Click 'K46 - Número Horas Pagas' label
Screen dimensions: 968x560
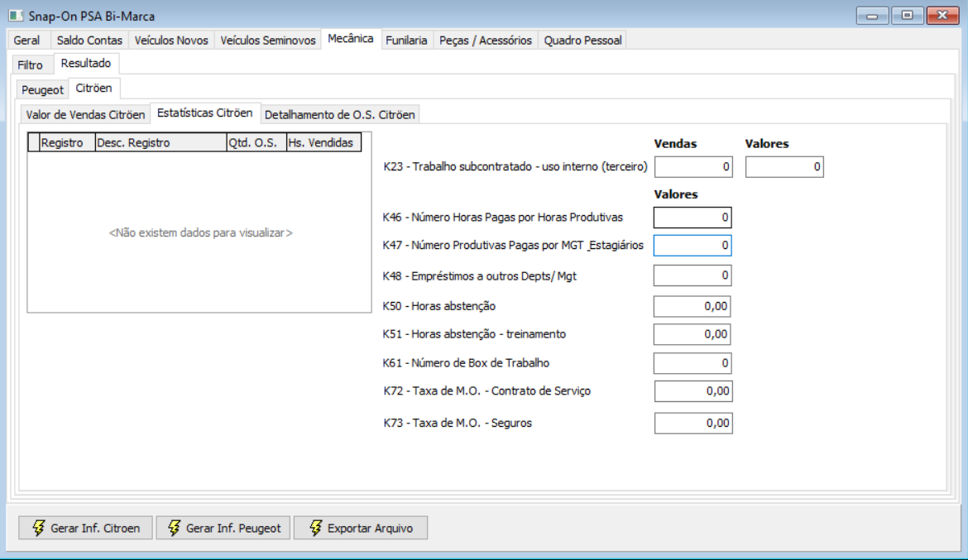click(502, 218)
